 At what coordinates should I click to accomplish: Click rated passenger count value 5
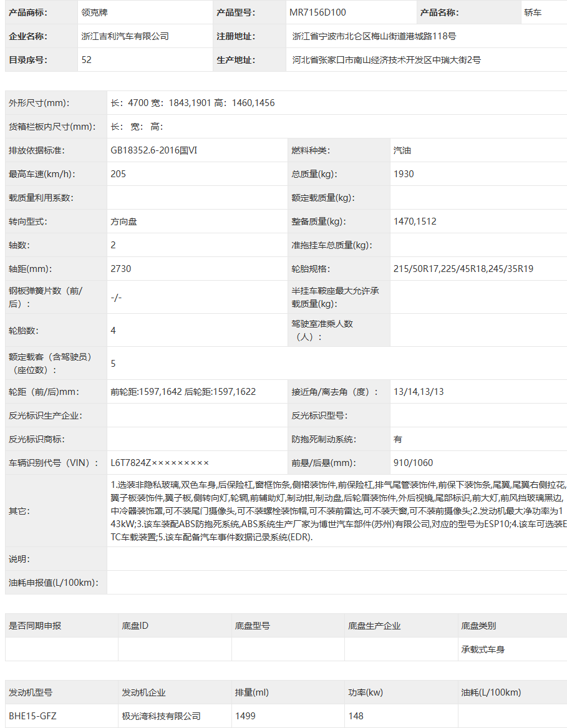(x=113, y=364)
